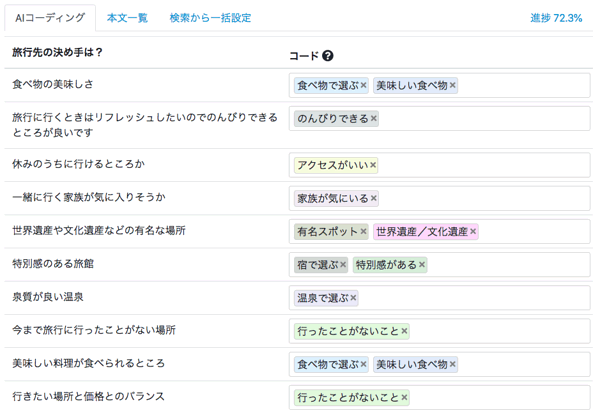This screenshot has height=415, width=600.
Task: Remove 行ったことがないこと tag in last row
Action: tap(404, 397)
